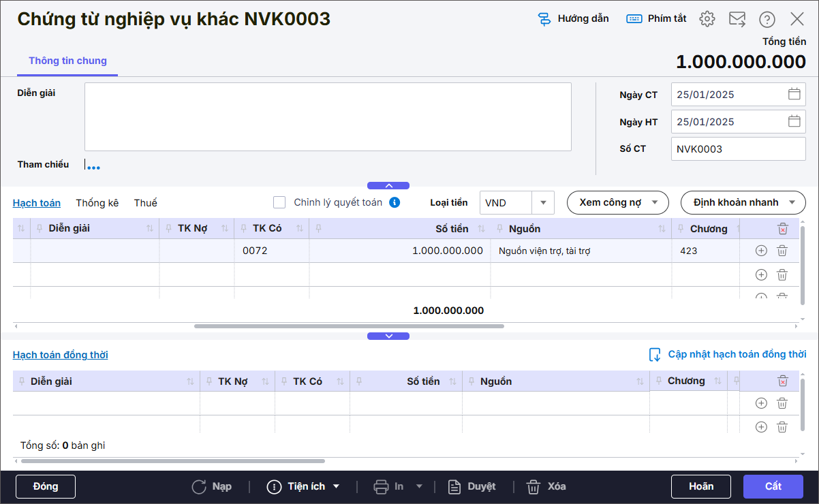Screen dimensions: 819x504
Task: Open calendar picker for Ngày CT
Action: (x=794, y=95)
